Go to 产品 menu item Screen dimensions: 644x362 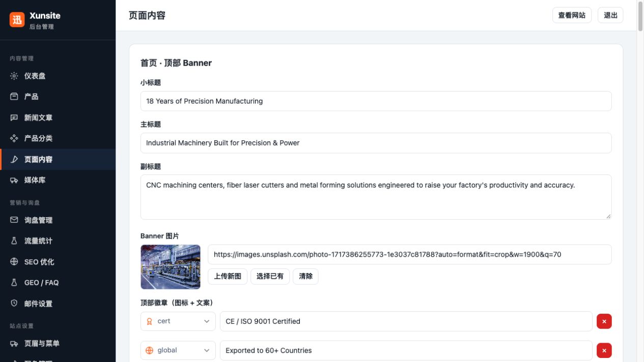[58, 97]
